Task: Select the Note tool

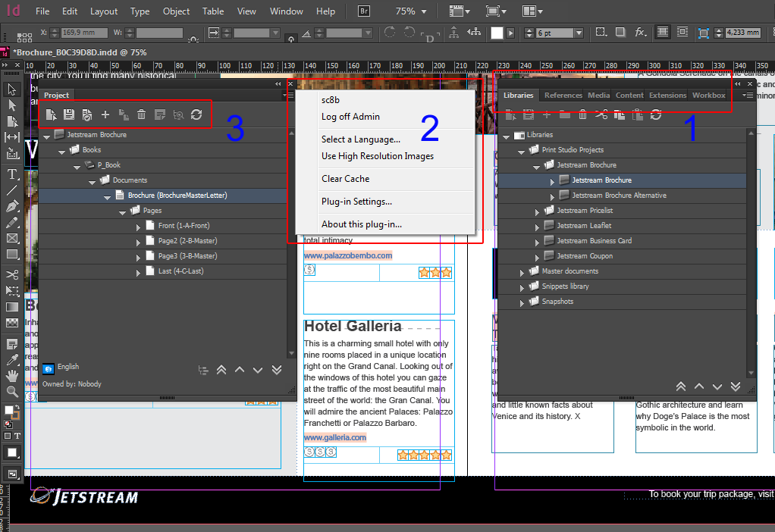Action: [x=12, y=343]
